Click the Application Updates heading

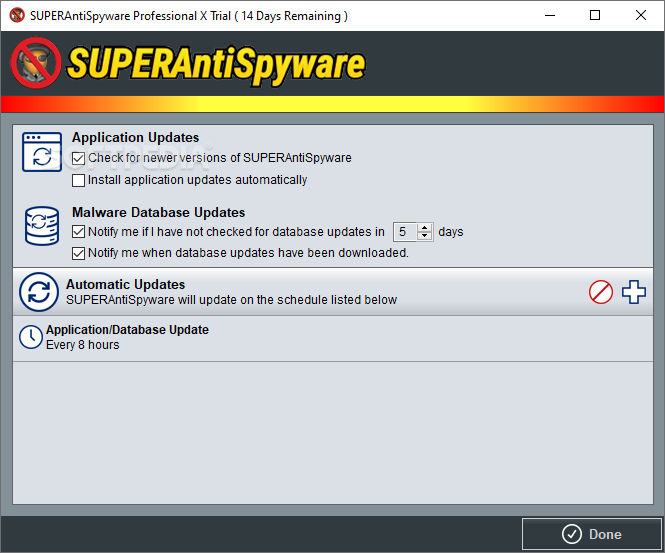click(135, 137)
